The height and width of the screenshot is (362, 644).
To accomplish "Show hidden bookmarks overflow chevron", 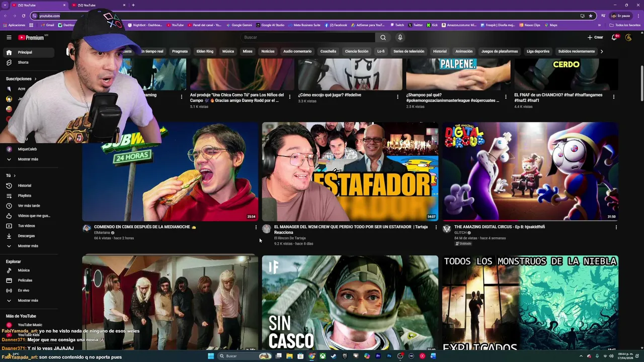I will [599, 25].
